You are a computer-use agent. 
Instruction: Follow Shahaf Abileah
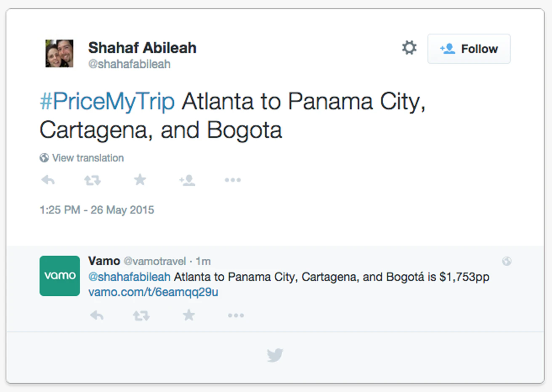469,49
